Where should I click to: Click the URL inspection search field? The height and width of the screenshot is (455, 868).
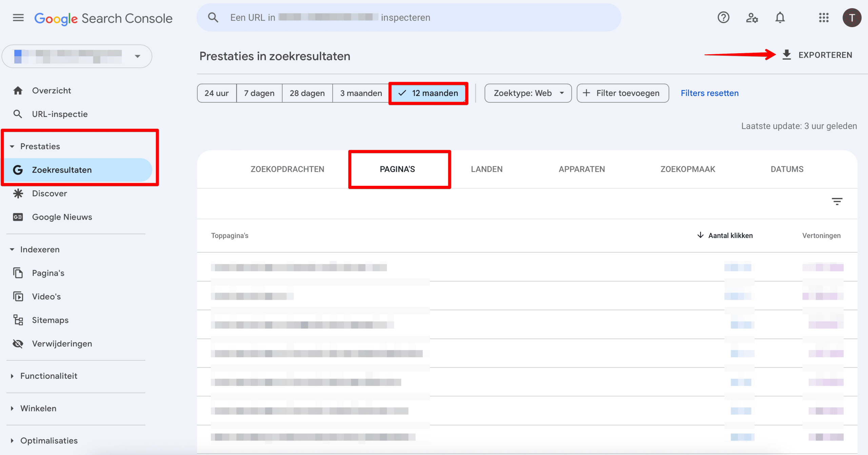coord(409,17)
